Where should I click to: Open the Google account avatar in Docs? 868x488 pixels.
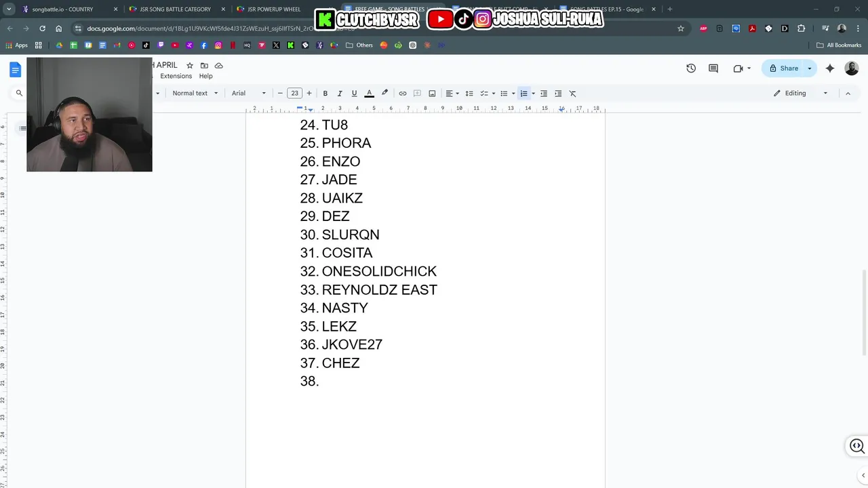click(852, 68)
